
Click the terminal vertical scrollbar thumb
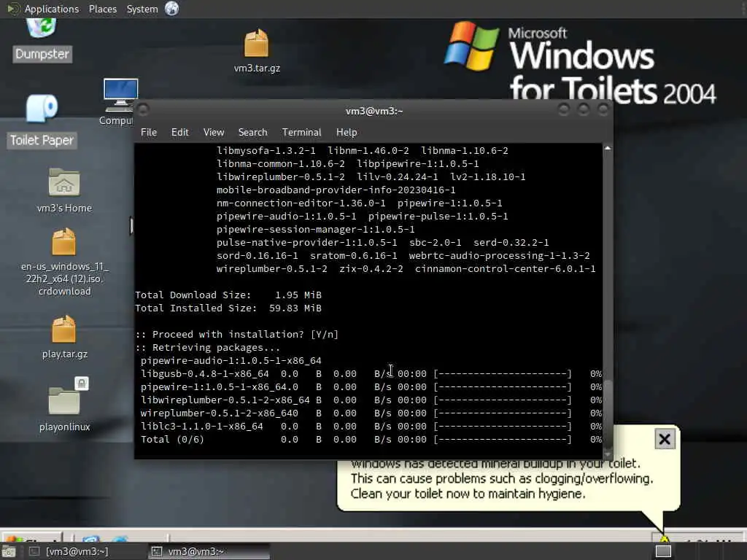point(608,414)
